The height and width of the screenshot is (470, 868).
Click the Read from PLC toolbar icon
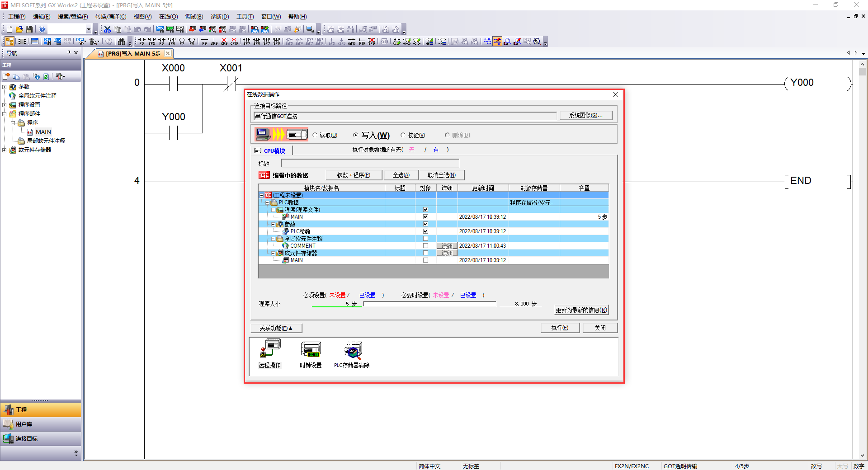click(x=203, y=29)
